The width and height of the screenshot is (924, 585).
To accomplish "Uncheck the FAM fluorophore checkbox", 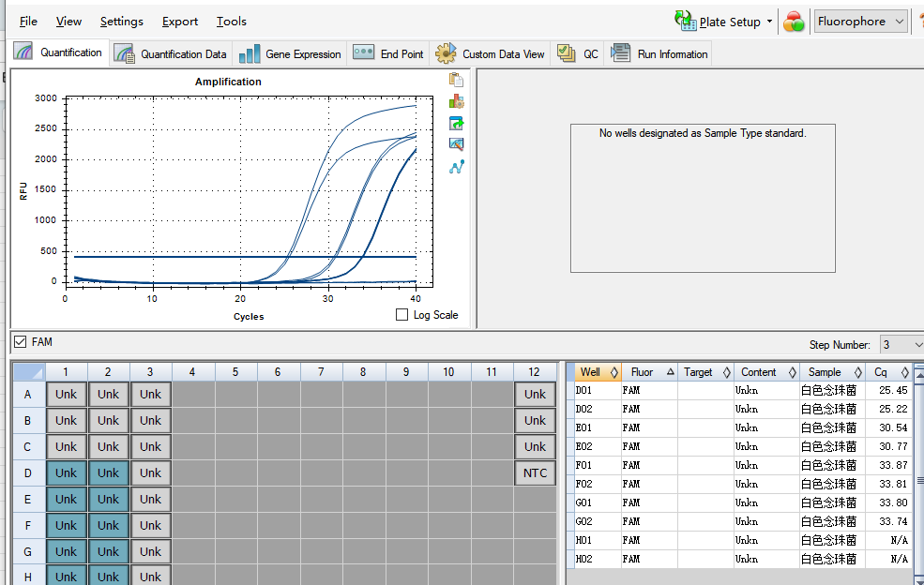I will coord(21,341).
